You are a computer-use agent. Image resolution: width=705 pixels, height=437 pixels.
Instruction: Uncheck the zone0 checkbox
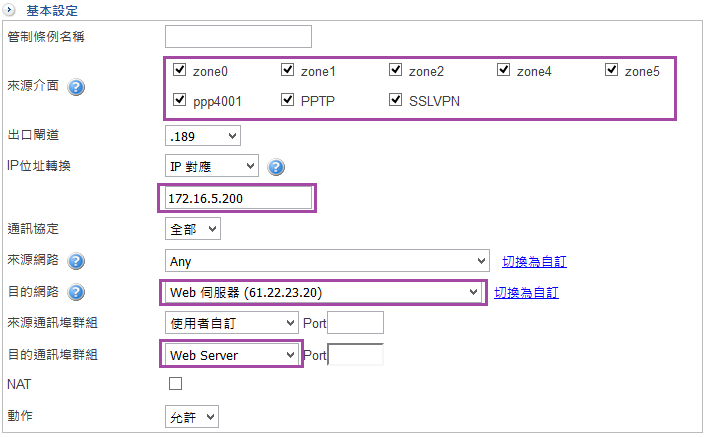(x=179, y=71)
